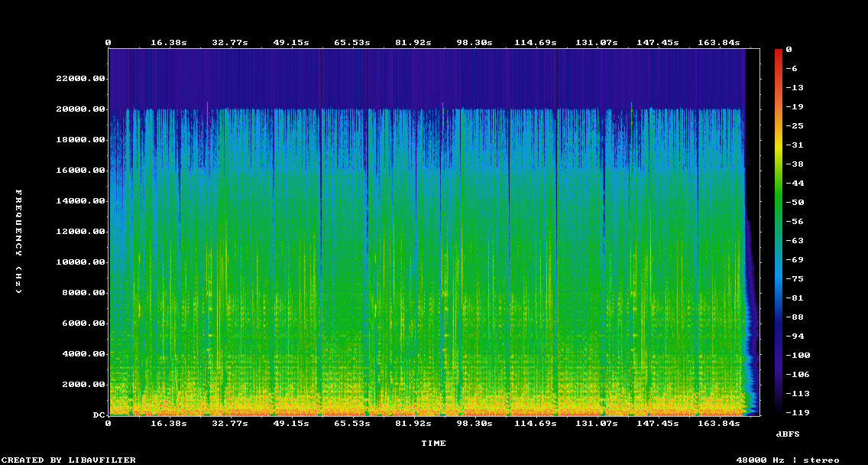Click the DC label on the frequency axis
Screen dimensions: 868x465
[x=99, y=414]
